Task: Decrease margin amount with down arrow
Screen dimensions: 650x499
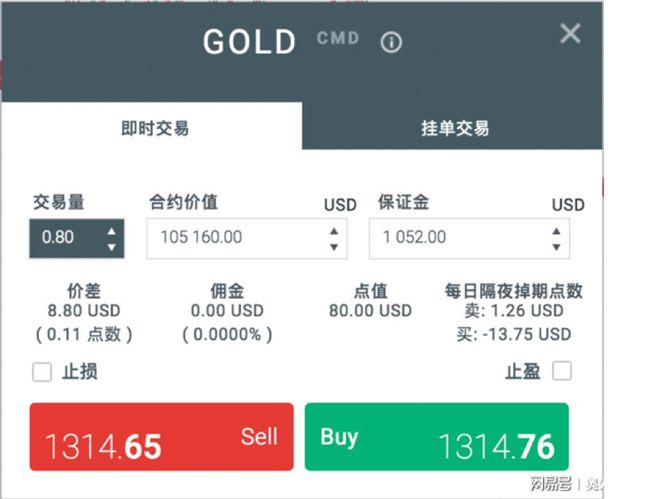Action: (x=556, y=246)
